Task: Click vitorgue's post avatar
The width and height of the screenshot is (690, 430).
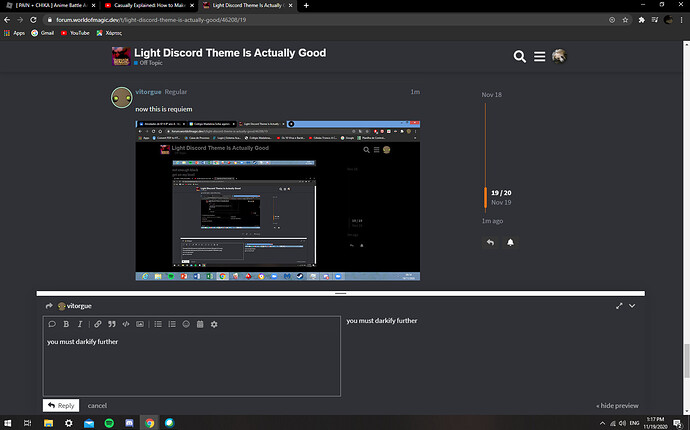Action: [121, 98]
